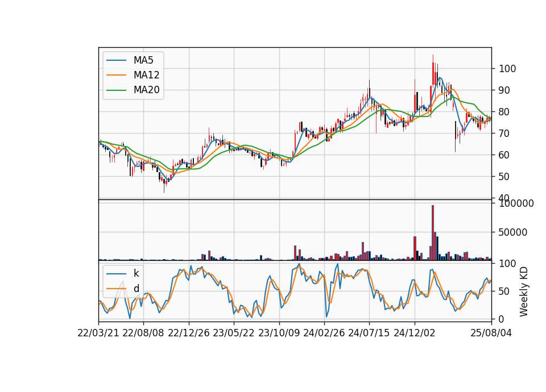Click the green MA20 legend line sample
The image size is (546, 392).
pos(116,90)
